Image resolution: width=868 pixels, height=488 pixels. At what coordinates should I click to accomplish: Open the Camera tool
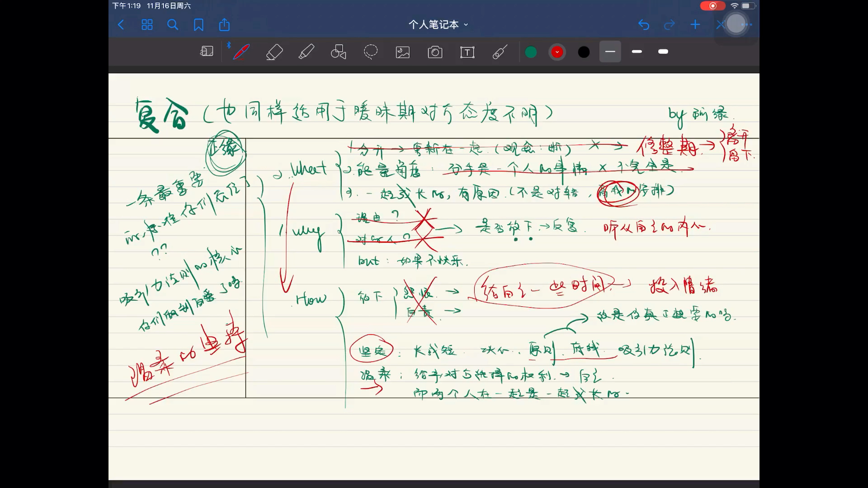pos(435,52)
